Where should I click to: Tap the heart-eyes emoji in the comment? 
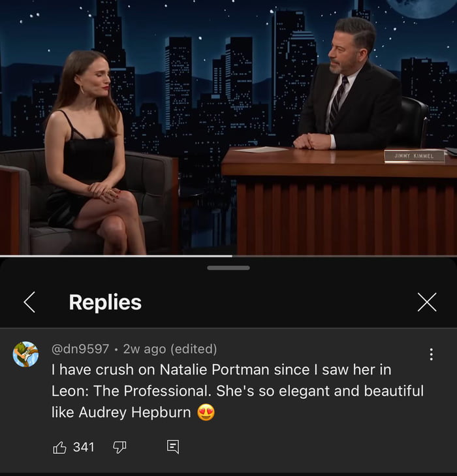(206, 412)
